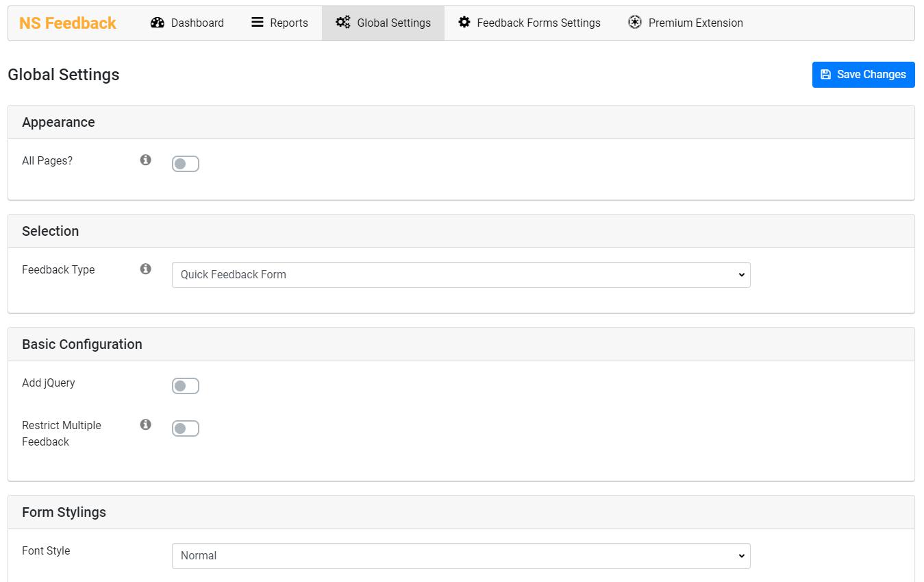Image resolution: width=924 pixels, height=582 pixels.
Task: Click the Restrict Multiple Feedback label
Action: pyautogui.click(x=62, y=433)
